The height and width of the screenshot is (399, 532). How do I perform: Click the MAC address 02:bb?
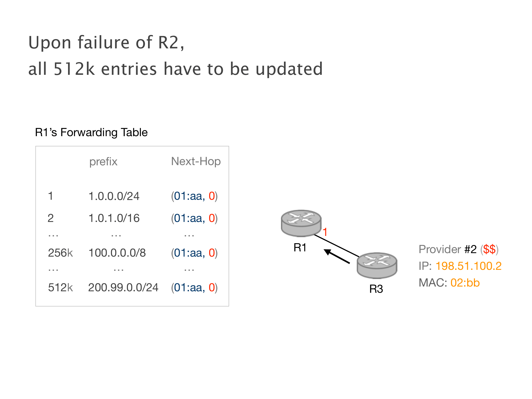(x=465, y=283)
